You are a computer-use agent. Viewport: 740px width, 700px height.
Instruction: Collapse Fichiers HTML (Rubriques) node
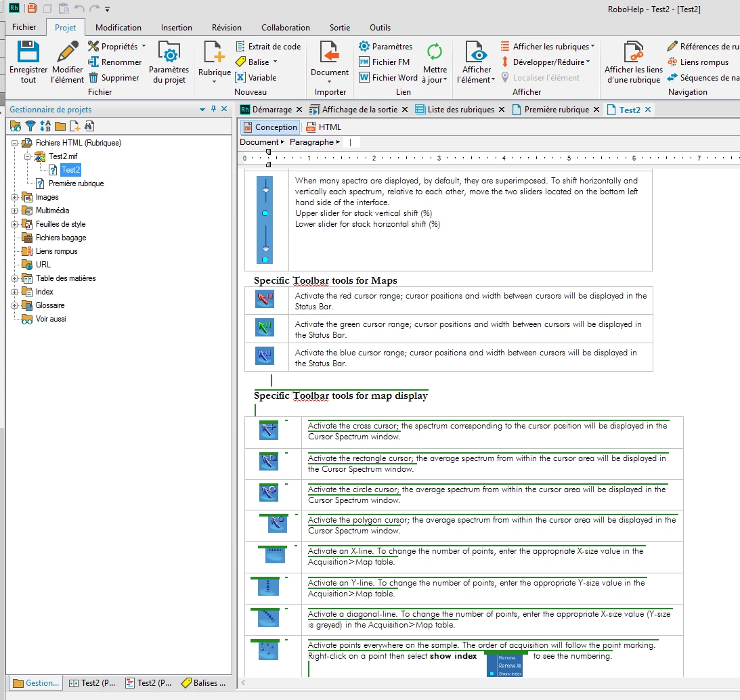15,143
